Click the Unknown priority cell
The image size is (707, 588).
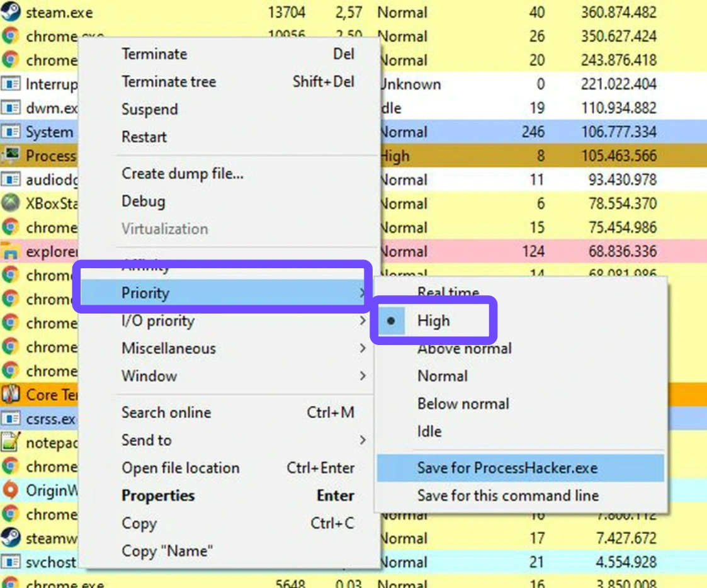pos(410,84)
